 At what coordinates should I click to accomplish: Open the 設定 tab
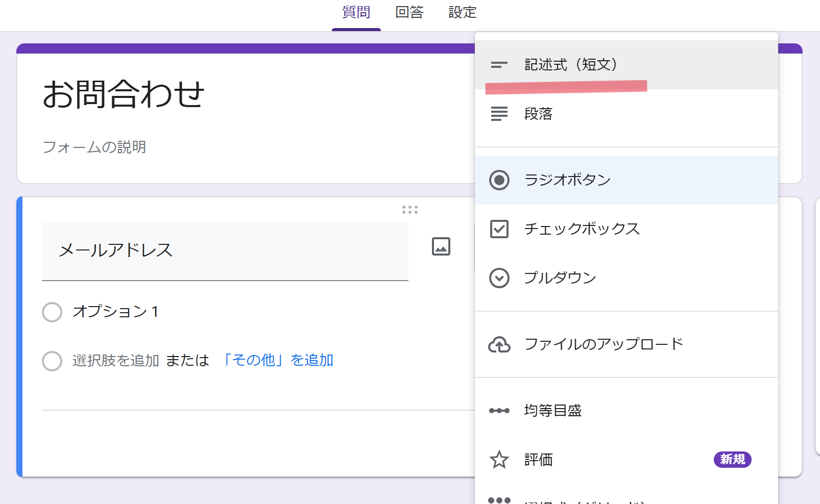(463, 12)
